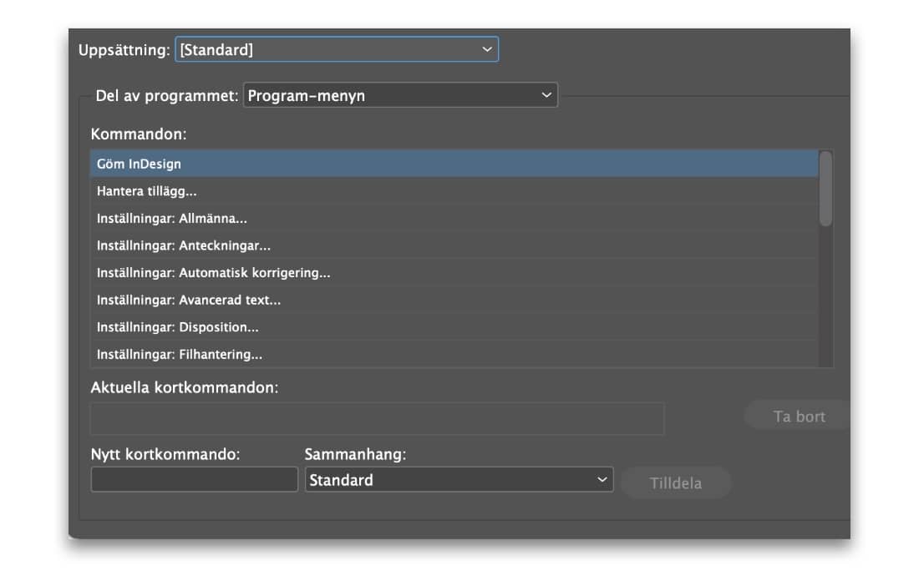The image size is (924, 581).
Task: Select Inställningar: Filhantering... command
Action: point(454,355)
